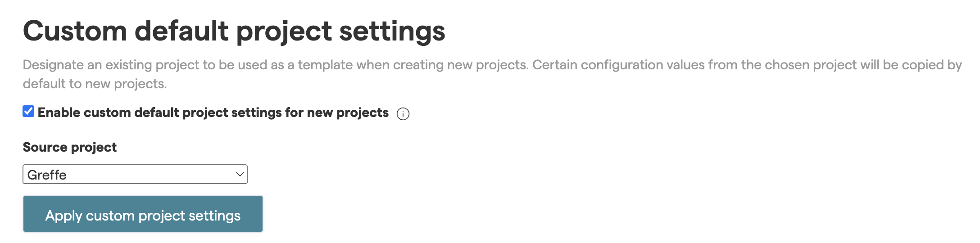Show the tooltip via the circled 'i' icon
Screen dimensions: 980x243
pos(403,114)
